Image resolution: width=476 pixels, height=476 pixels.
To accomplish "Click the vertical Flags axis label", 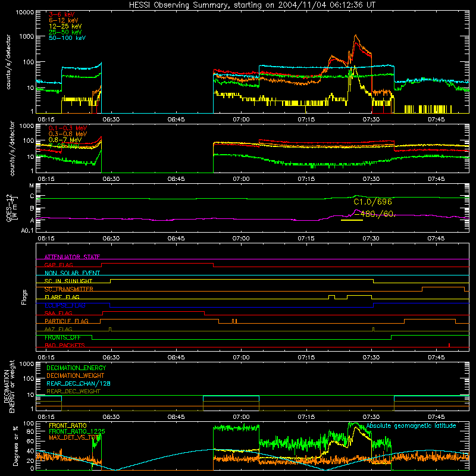I will click(x=24, y=297).
